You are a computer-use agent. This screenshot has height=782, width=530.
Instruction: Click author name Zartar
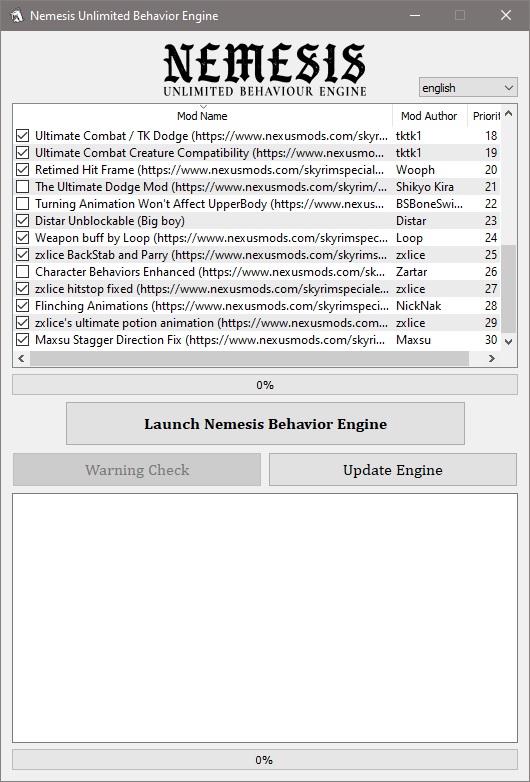pos(411,271)
